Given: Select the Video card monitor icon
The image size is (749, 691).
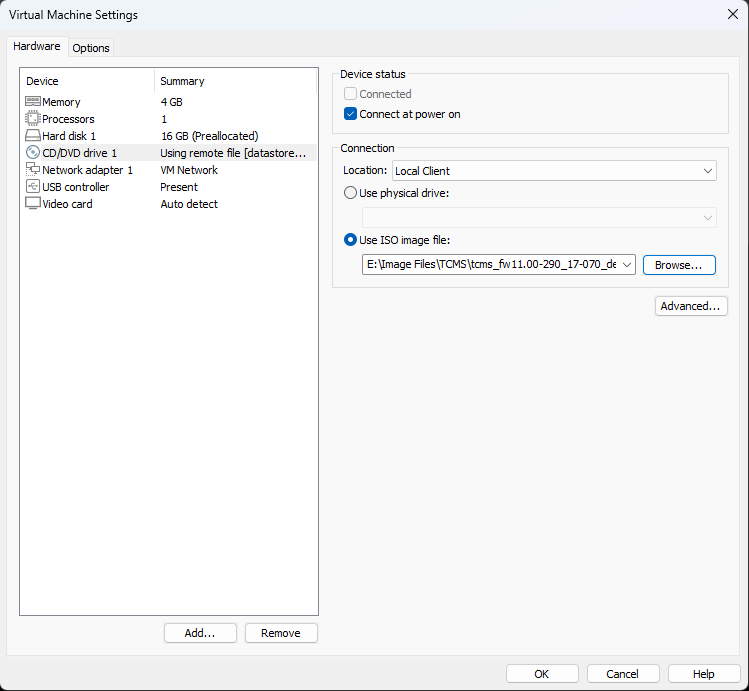Looking at the screenshot, I should (33, 204).
